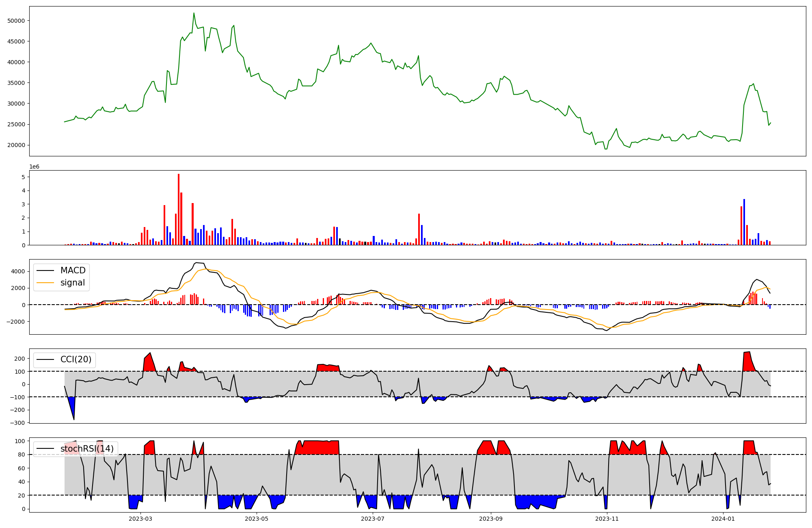The height and width of the screenshot is (528, 812).
Task: Click the 20000 price axis label
Action: coord(16,145)
